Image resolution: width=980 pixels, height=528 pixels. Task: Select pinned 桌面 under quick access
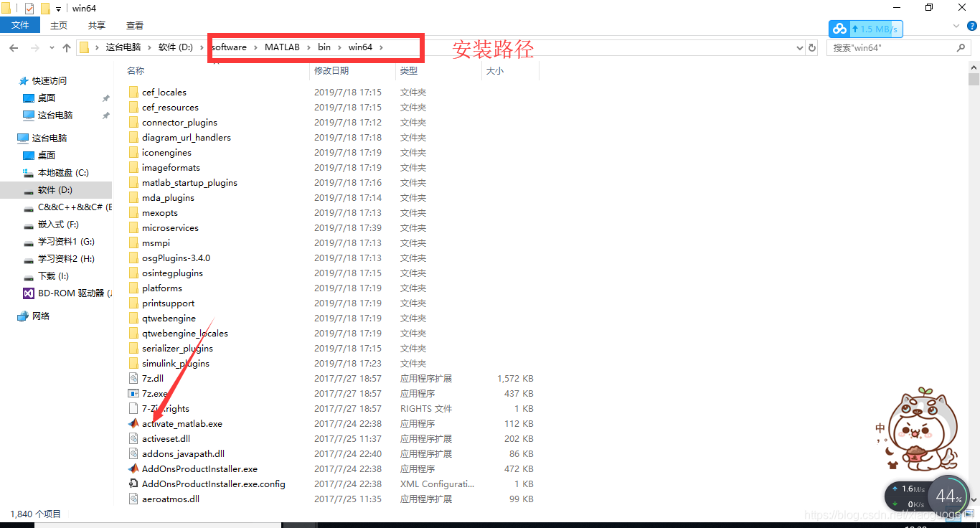(47, 98)
